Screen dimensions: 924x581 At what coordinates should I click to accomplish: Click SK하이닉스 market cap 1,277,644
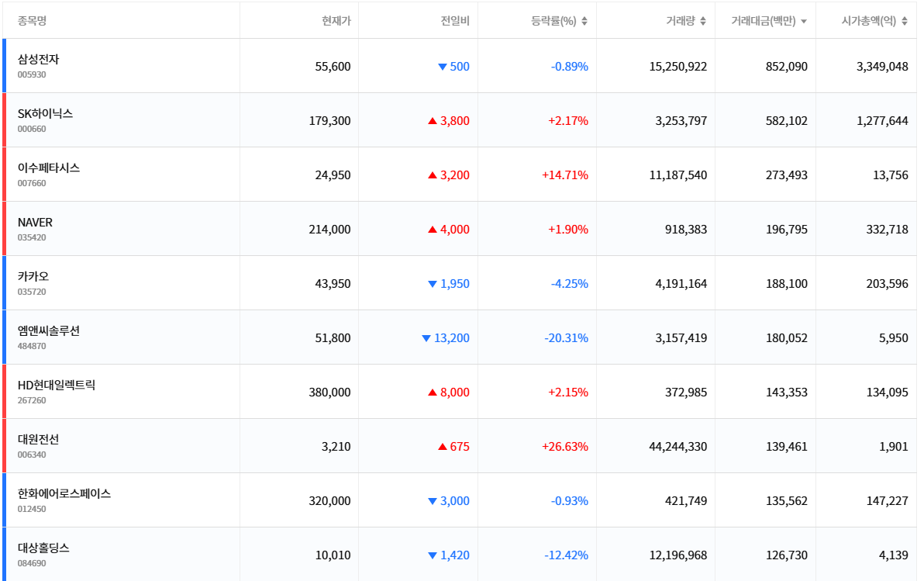click(883, 121)
